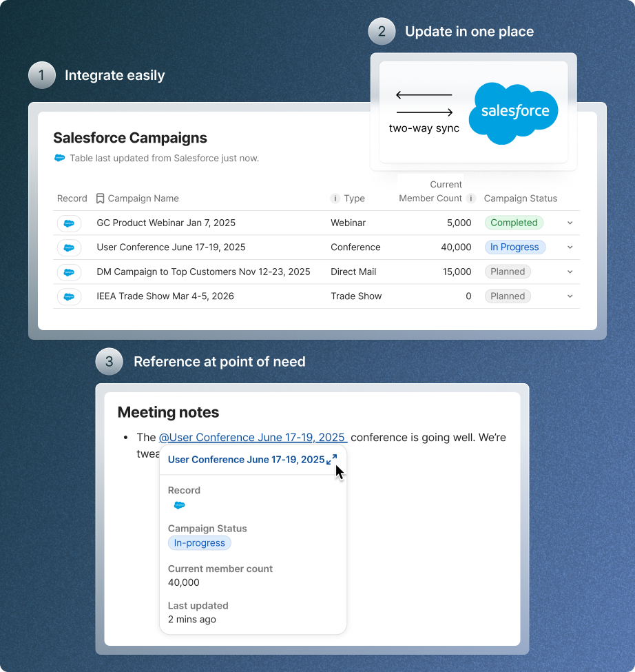The image size is (635, 672).
Task: Open Planned status of DM Campaign row
Action: point(508,272)
